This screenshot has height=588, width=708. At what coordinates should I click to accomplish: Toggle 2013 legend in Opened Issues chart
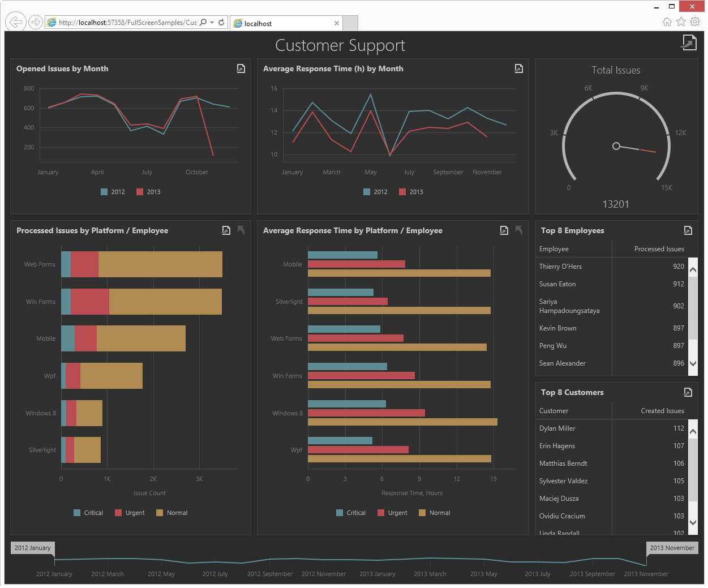[x=148, y=192]
